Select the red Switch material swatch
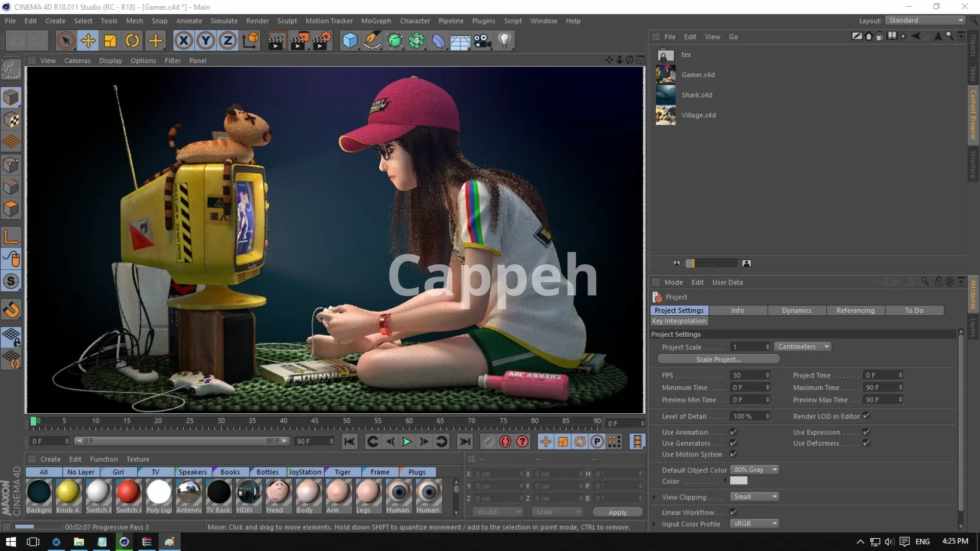The height and width of the screenshot is (551, 980). coord(128,492)
